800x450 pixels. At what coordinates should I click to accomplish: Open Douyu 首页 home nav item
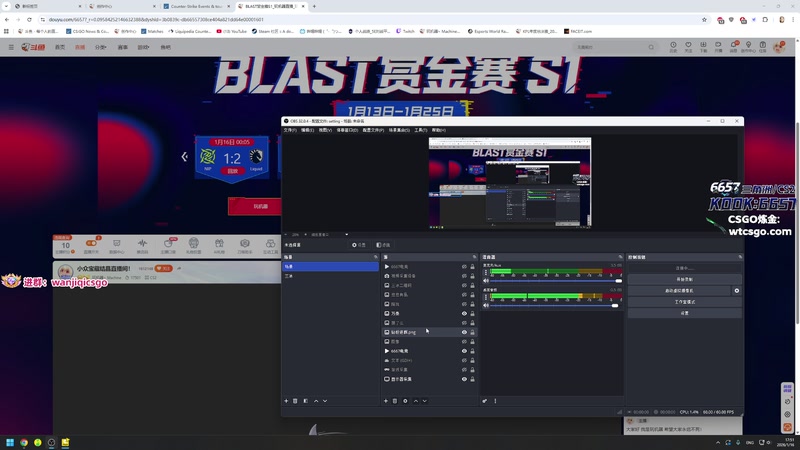click(x=60, y=47)
